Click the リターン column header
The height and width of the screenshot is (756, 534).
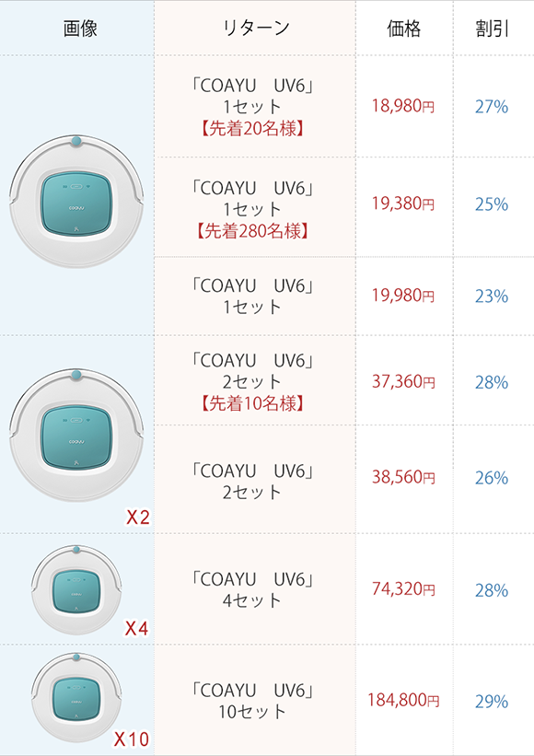[256, 28]
